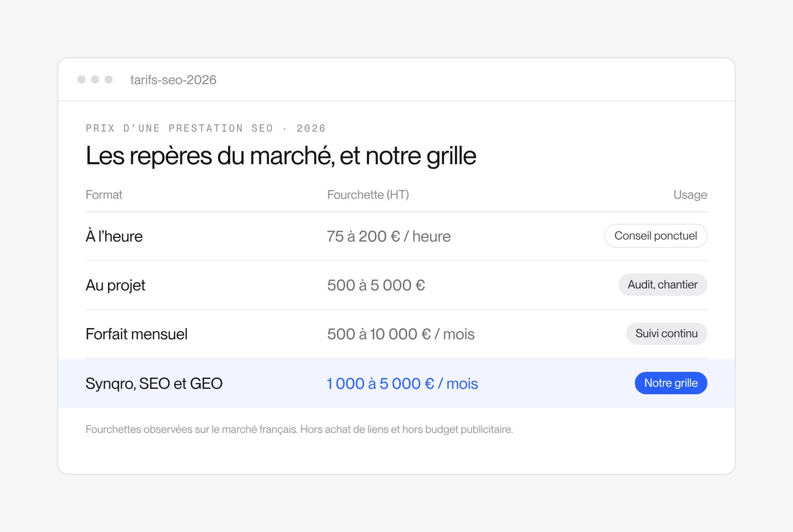Select the 'Synqro, SEO et GEO' row label
Viewport: 793px width, 532px height.
pos(154,383)
